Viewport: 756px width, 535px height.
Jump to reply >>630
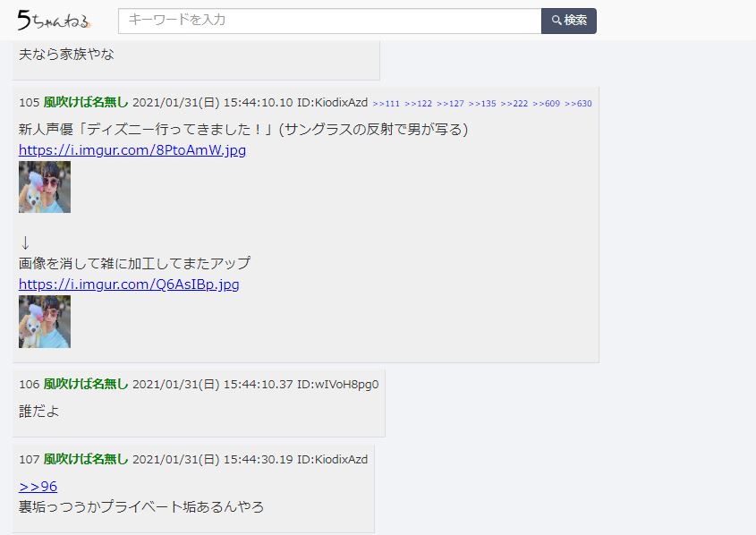pyautogui.click(x=578, y=103)
